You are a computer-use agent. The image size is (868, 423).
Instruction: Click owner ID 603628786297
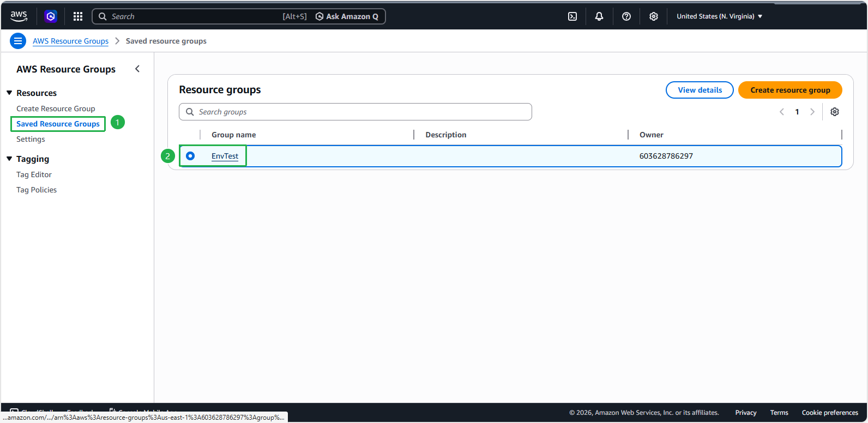click(x=666, y=156)
